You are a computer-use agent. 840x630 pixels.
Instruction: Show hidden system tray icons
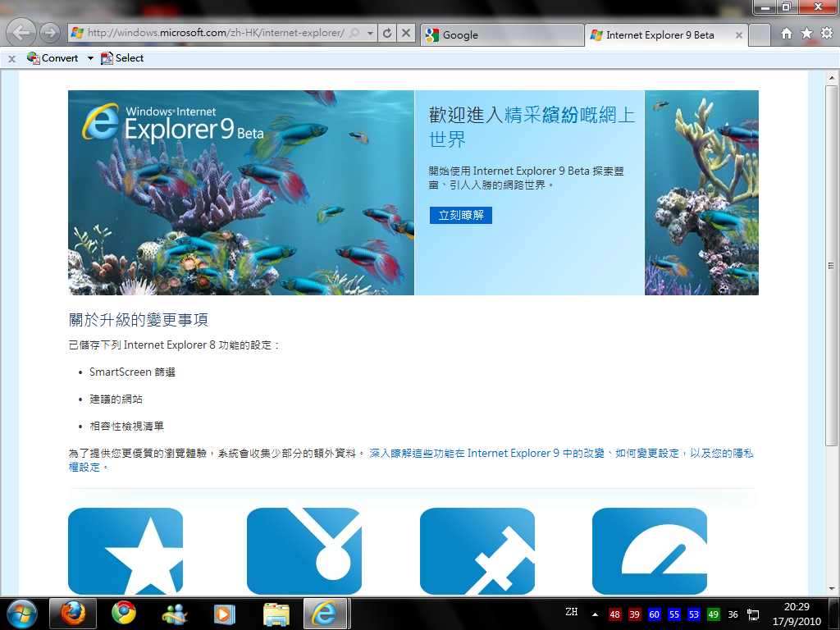(595, 614)
